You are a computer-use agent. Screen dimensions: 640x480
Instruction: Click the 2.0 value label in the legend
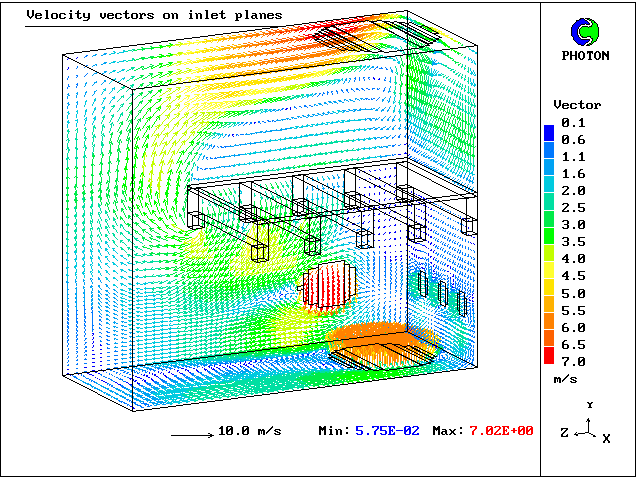click(x=573, y=190)
